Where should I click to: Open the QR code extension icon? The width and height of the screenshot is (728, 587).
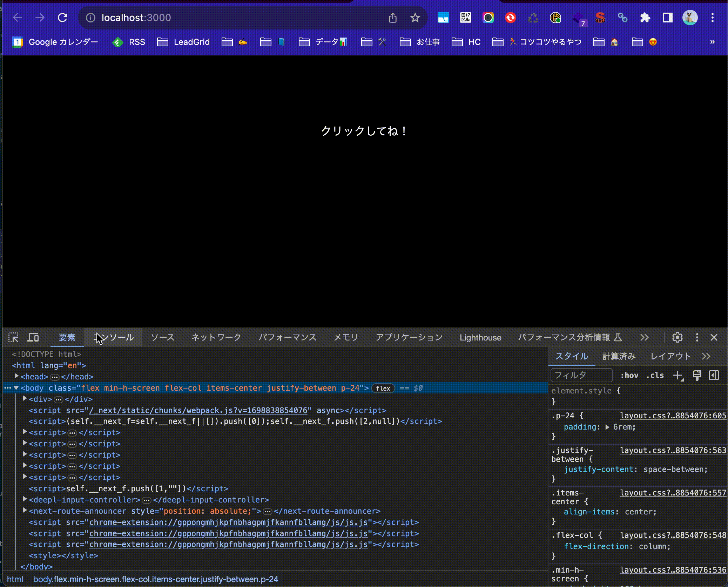coord(466,18)
